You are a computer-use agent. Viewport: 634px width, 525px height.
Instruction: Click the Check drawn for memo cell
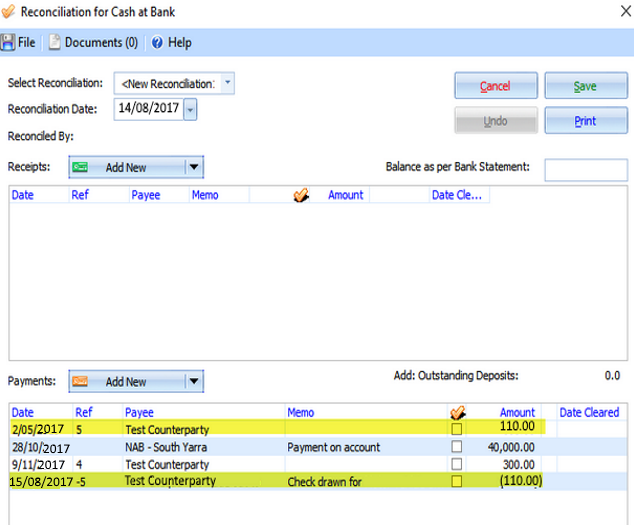point(325,482)
